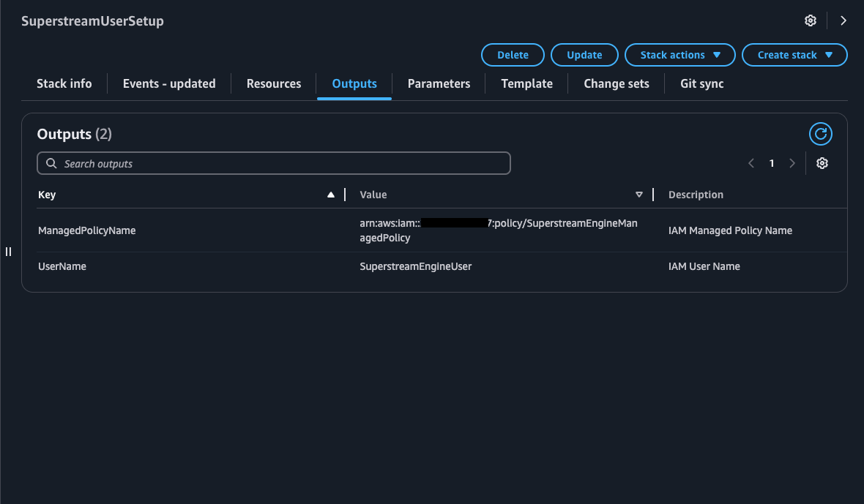Click the split panel resize handle icon
This screenshot has height=504, width=864.
(8, 252)
